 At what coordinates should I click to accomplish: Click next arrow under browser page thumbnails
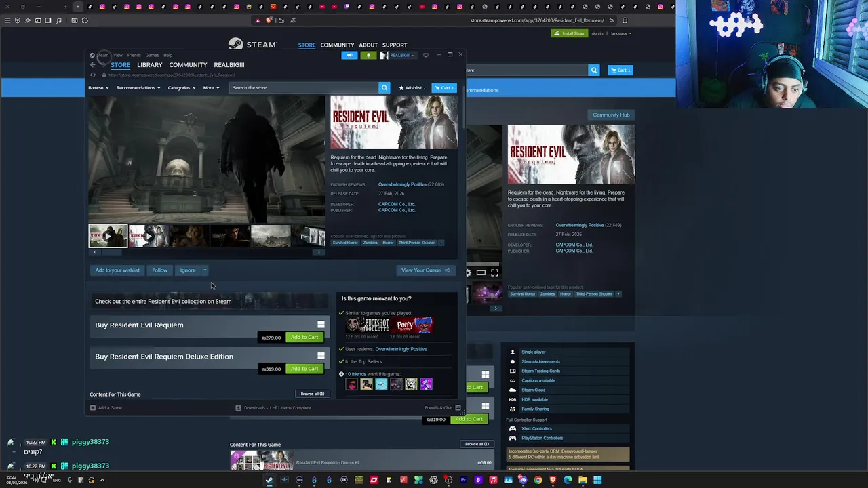(x=496, y=308)
